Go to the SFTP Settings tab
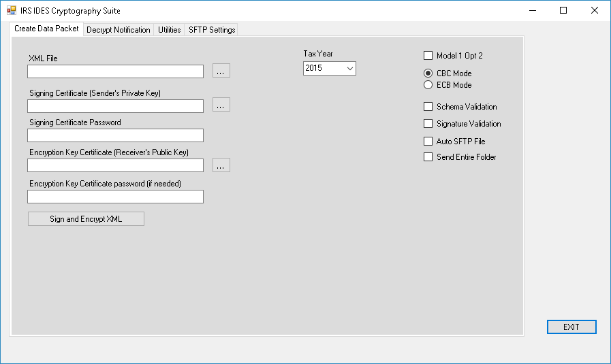 click(x=212, y=30)
